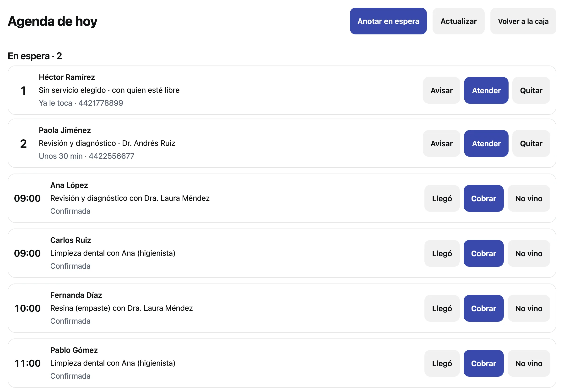Notify Paola Jiménez with Avisar
Viewport: 564px width, 392px height.
coord(441,143)
